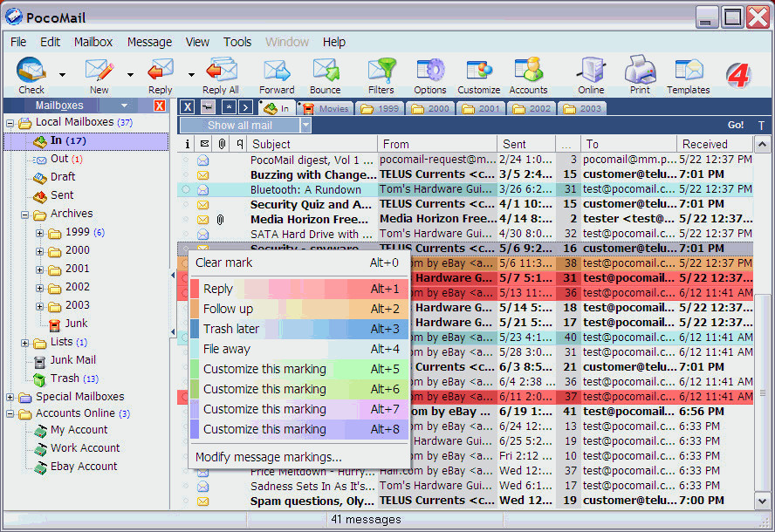The width and height of the screenshot is (775, 532).
Task: Open the Mailbox menu
Action: [93, 42]
